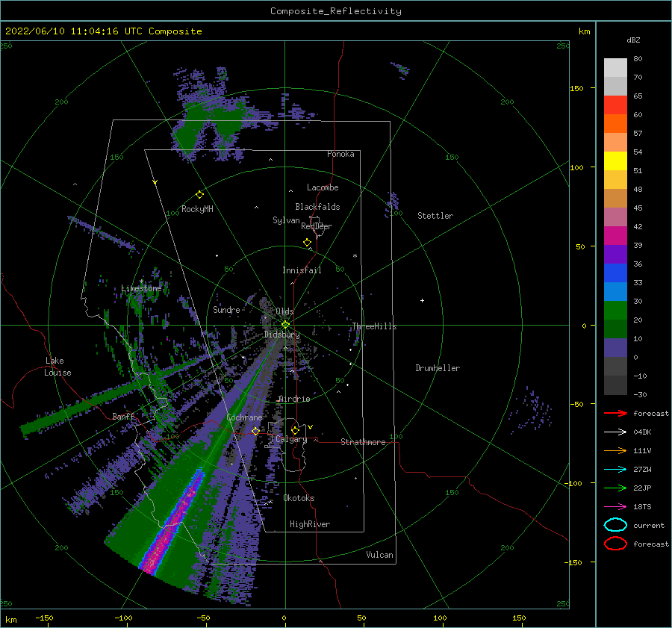Click the RockyMH label
Screen dimensions: 672x628
[197, 209]
